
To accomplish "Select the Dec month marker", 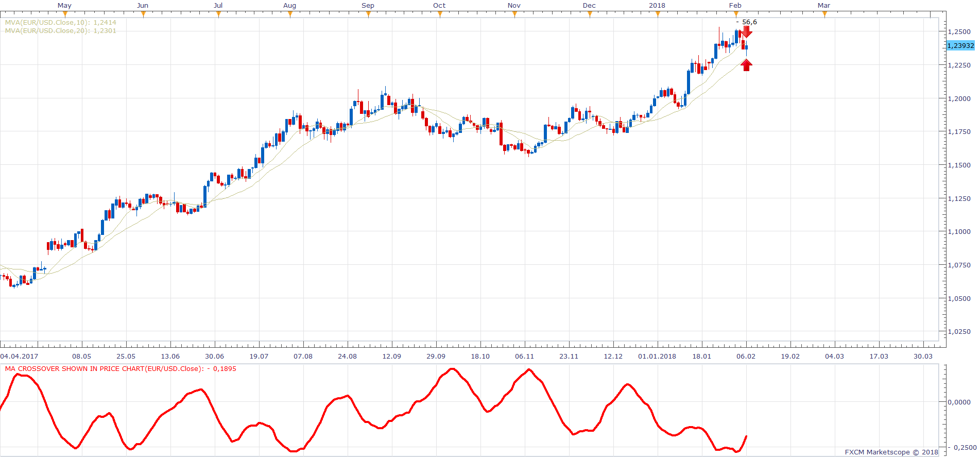I will pyautogui.click(x=589, y=6).
